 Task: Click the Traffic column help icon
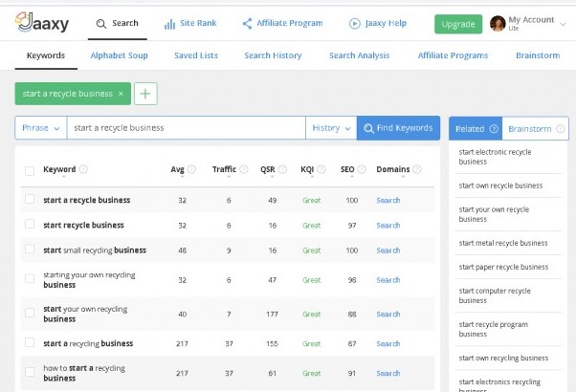click(244, 169)
